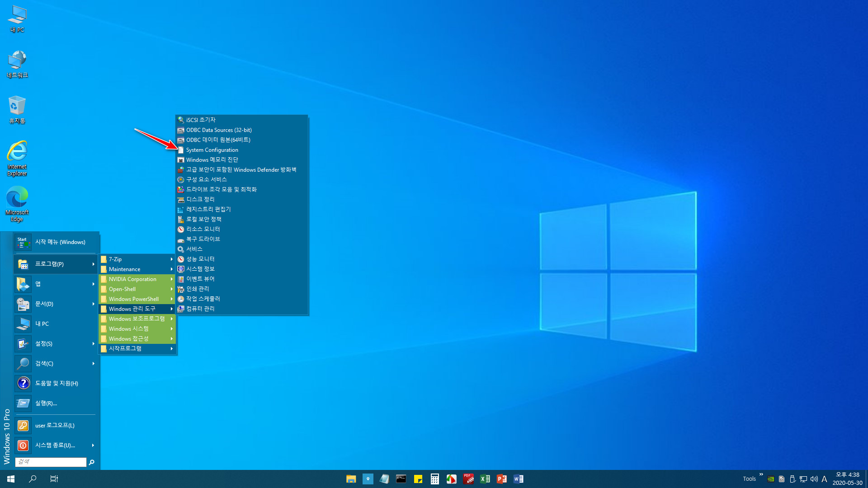The width and height of the screenshot is (868, 488).
Task: Open 디스크 정리
Action: pyautogui.click(x=242, y=200)
